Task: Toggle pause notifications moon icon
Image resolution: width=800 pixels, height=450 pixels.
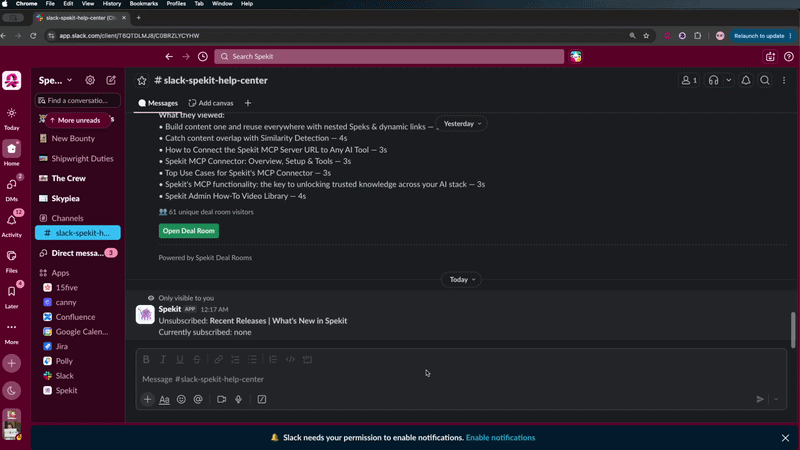Action: coord(11,391)
